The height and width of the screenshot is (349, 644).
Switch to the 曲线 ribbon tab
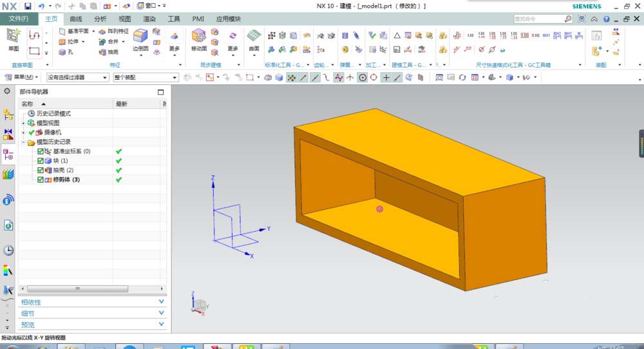coord(76,19)
